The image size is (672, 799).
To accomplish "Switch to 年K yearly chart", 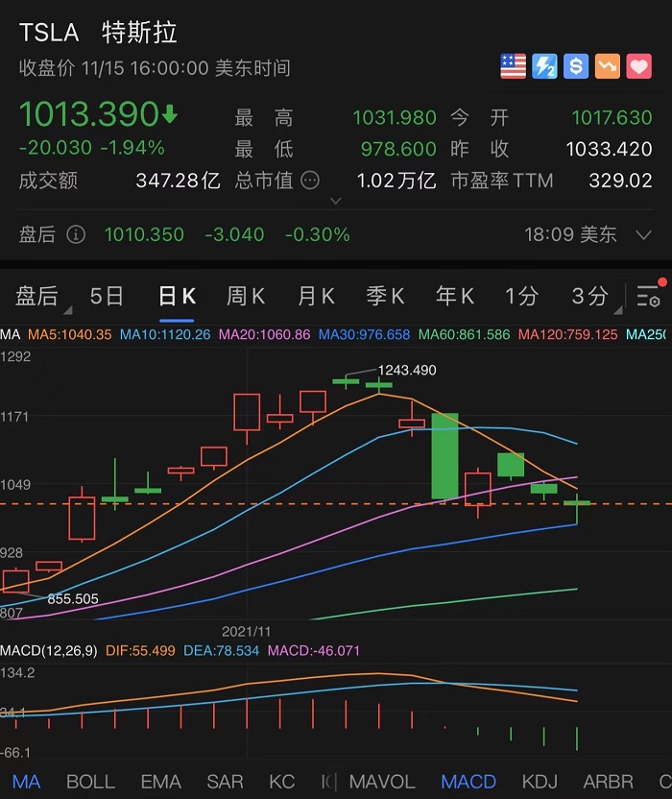I will click(455, 296).
